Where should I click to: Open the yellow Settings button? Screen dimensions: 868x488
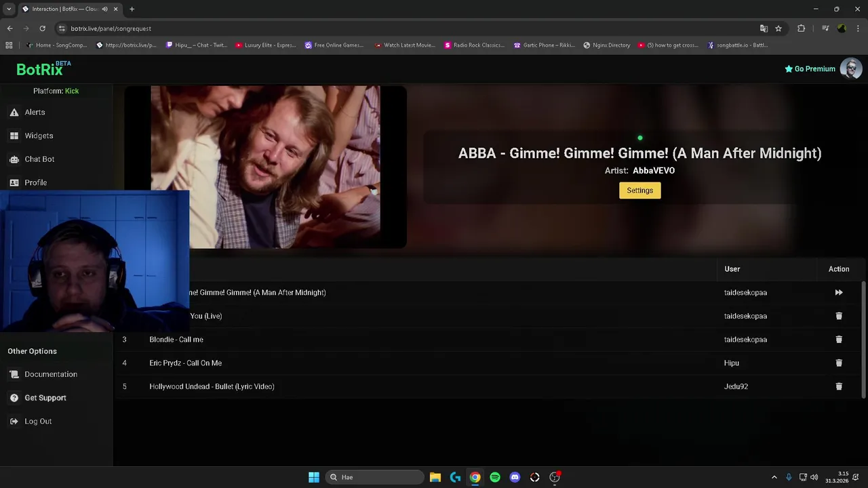tap(639, 190)
